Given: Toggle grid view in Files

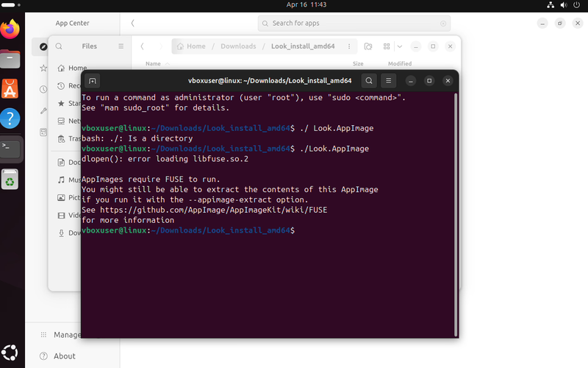Looking at the screenshot, I should pos(387,46).
